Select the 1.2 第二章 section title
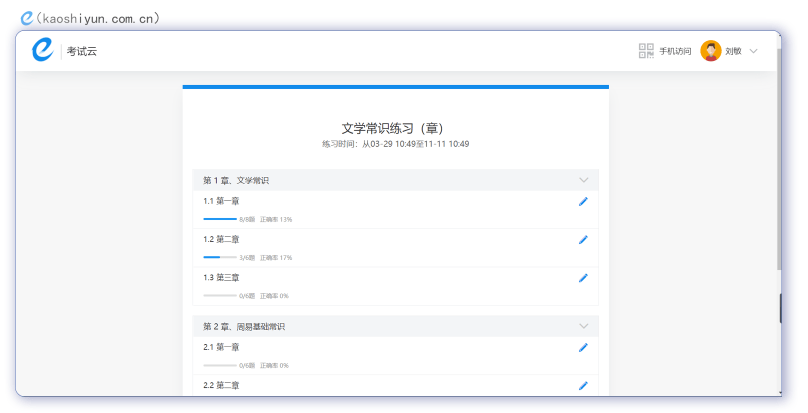This screenshot has width=808, height=413. [x=221, y=239]
